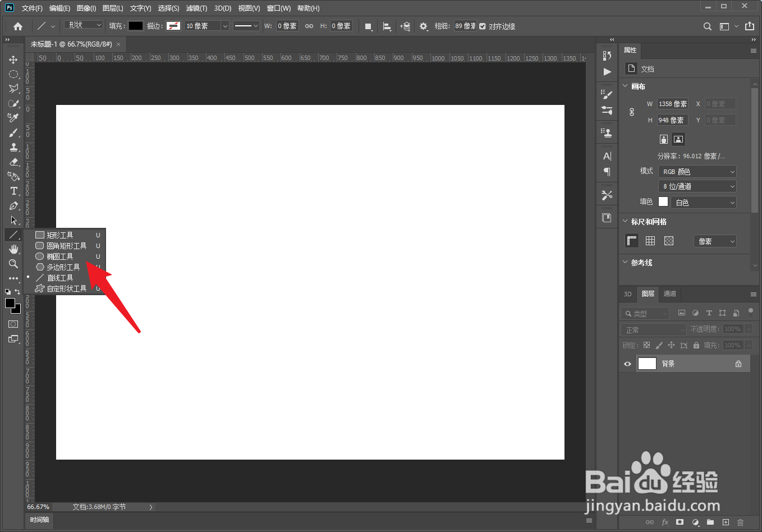This screenshot has height=532, width=762.
Task: Open the 文件(F) menu
Action: pyautogui.click(x=32, y=8)
